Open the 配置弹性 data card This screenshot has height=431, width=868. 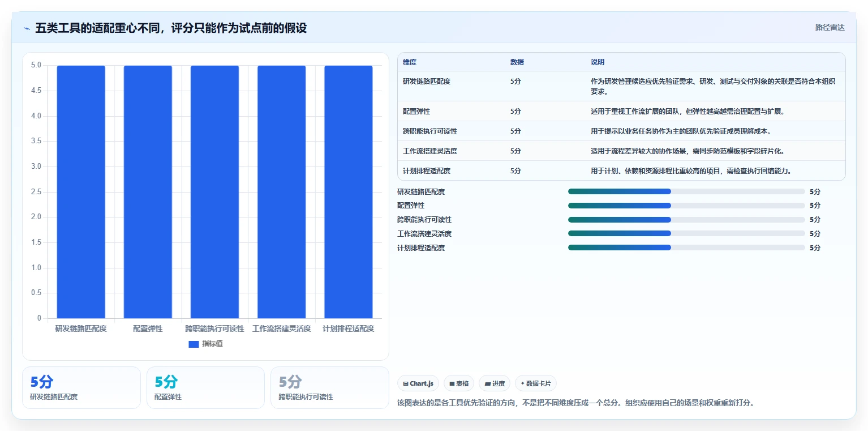tap(205, 387)
